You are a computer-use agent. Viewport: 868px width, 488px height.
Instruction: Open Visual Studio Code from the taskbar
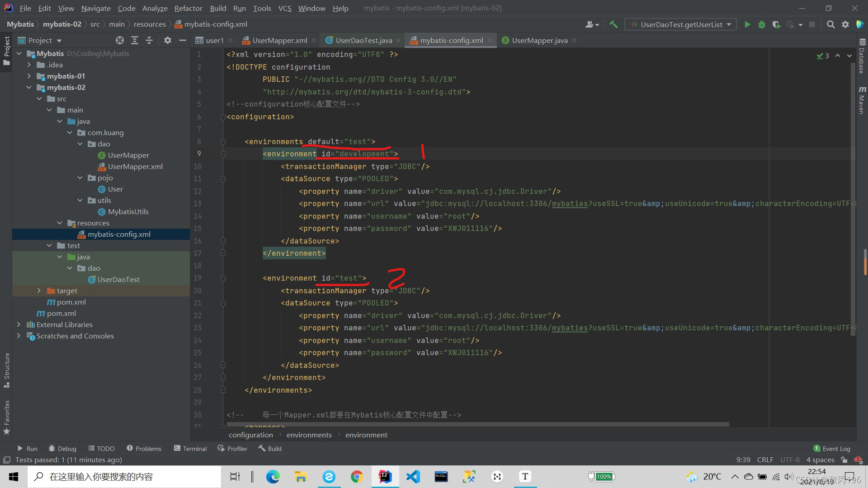coord(413,477)
